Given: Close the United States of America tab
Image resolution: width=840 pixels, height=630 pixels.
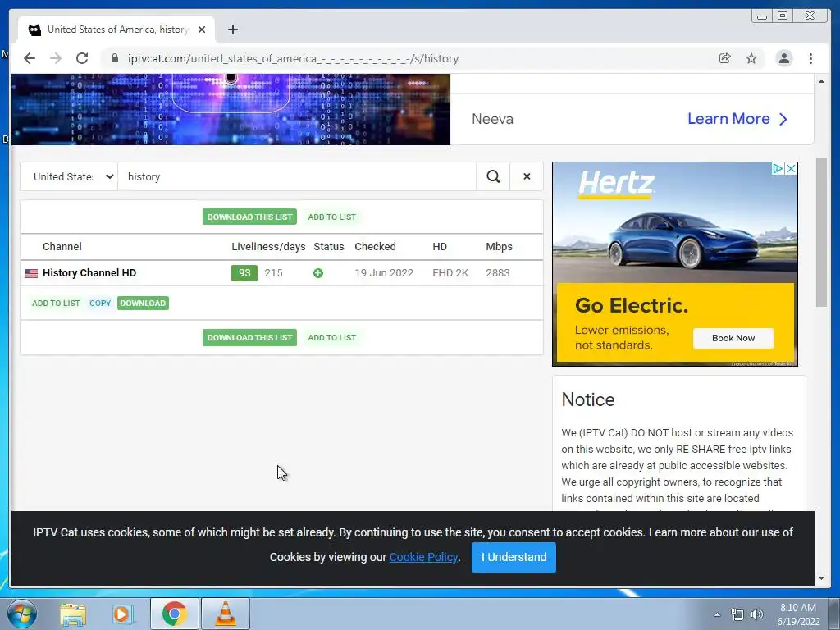Looking at the screenshot, I should [202, 30].
